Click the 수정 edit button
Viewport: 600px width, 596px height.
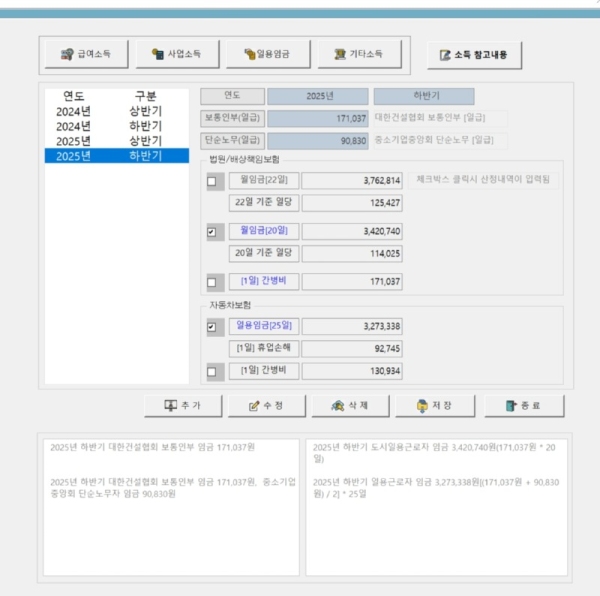point(267,406)
